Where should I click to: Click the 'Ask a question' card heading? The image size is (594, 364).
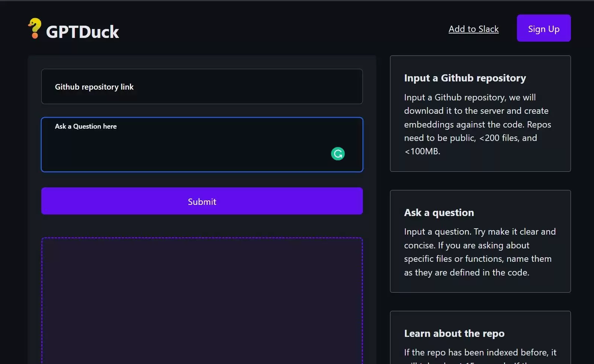click(439, 213)
